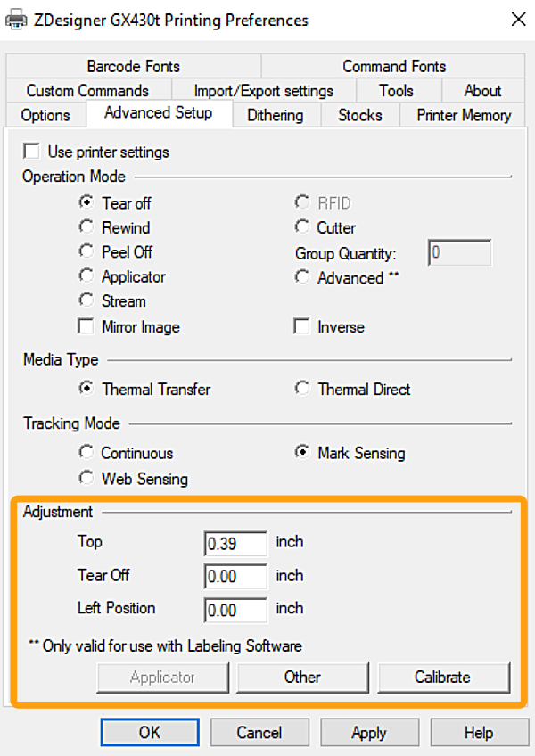The width and height of the screenshot is (535, 756).
Task: Choose the Cutter operation mode
Action: pyautogui.click(x=302, y=226)
